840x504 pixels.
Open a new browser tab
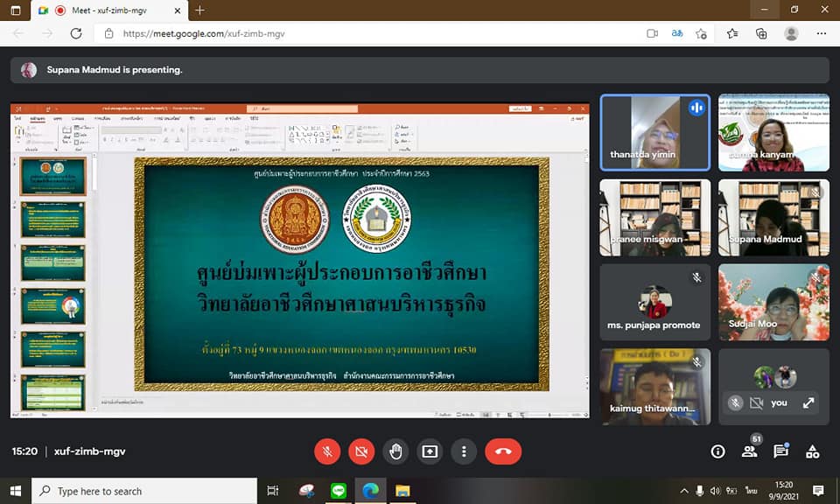[x=199, y=10]
